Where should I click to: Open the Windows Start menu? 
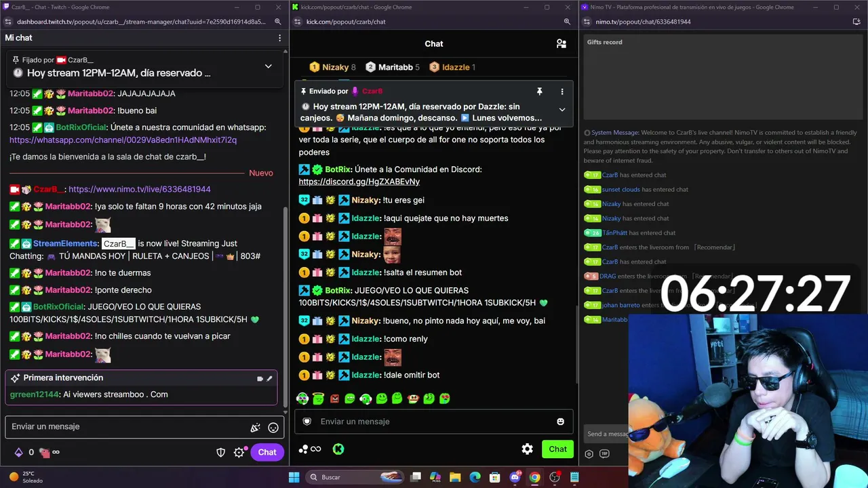(294, 477)
